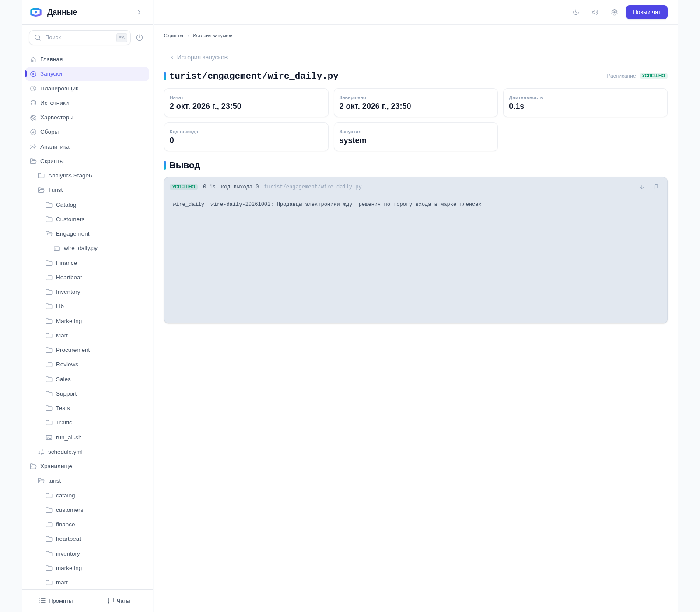Open the Finance scripts folder
700x612 pixels.
87,263
